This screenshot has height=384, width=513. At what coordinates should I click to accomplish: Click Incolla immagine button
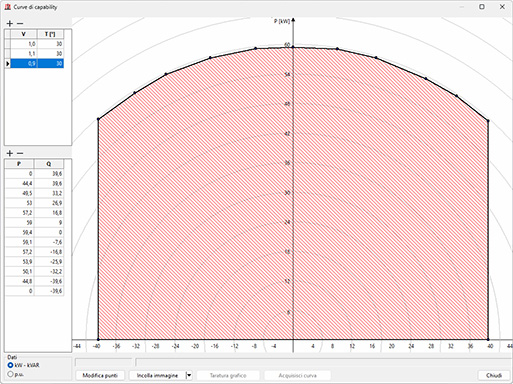coord(157,376)
